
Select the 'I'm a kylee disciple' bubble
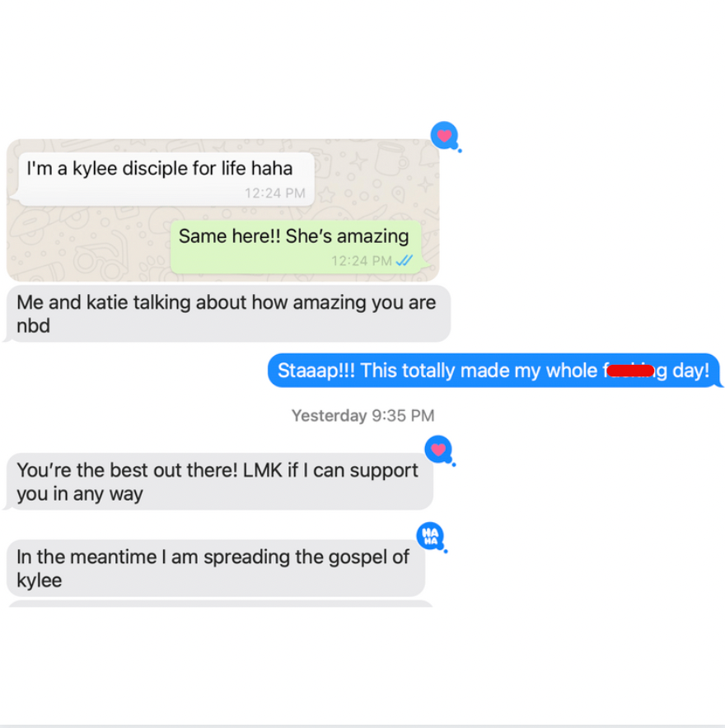(166, 180)
